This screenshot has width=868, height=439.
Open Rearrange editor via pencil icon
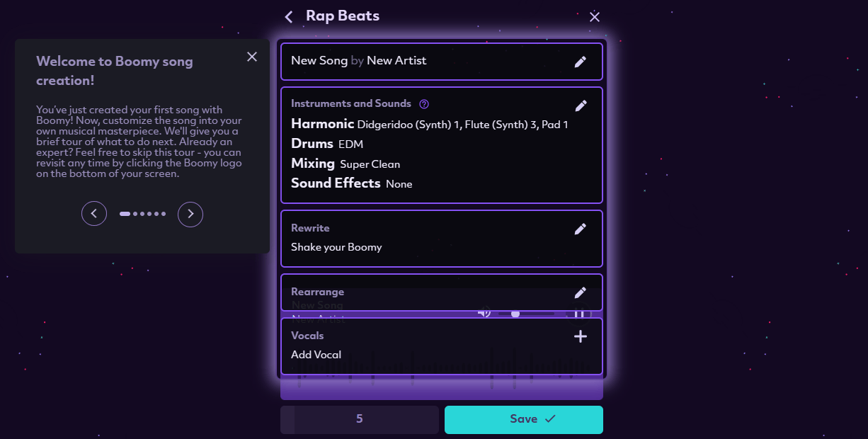pyautogui.click(x=580, y=292)
